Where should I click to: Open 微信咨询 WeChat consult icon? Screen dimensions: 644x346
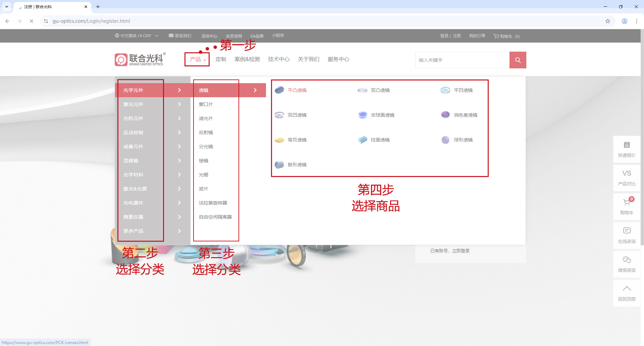tap(627, 264)
